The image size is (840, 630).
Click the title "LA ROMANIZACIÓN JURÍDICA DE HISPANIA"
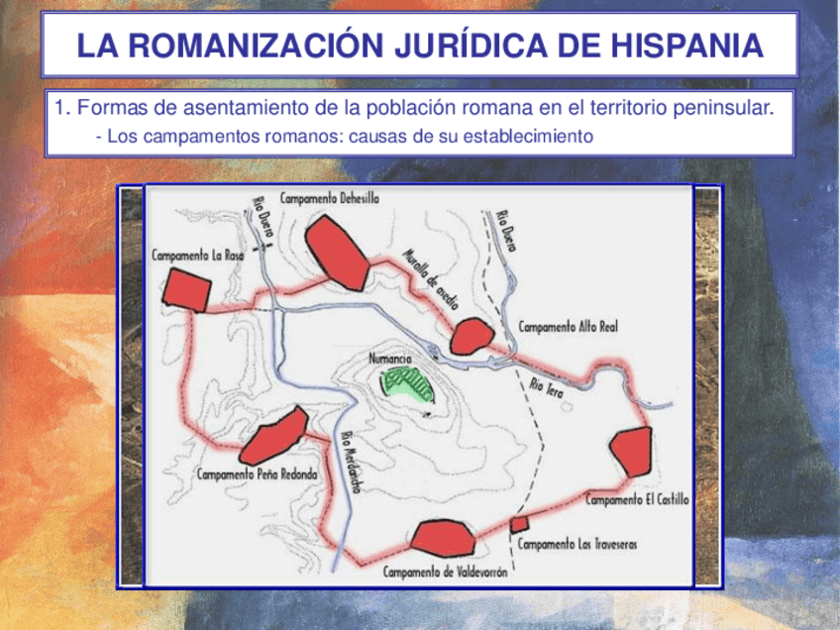click(420, 45)
